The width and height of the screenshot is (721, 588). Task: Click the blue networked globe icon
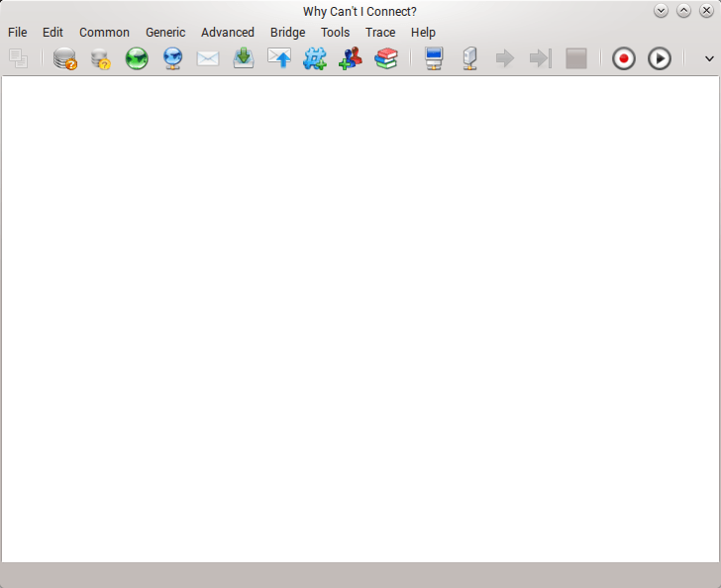click(172, 58)
